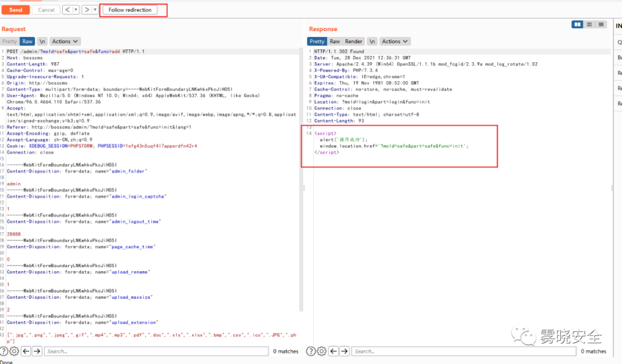Open Request search help icon

tap(3, 351)
